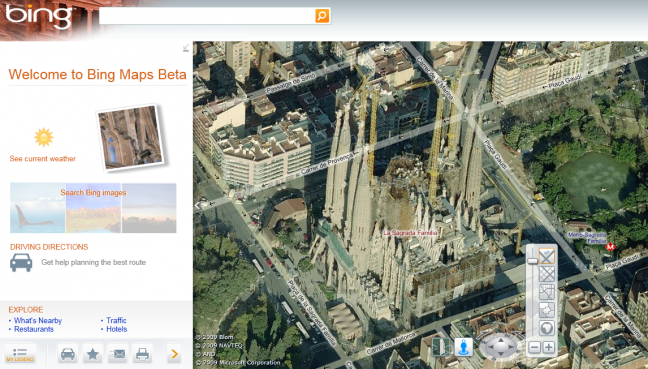Image resolution: width=648 pixels, height=369 pixels.
Task: Click the blue streetside person icon
Action: click(x=464, y=346)
